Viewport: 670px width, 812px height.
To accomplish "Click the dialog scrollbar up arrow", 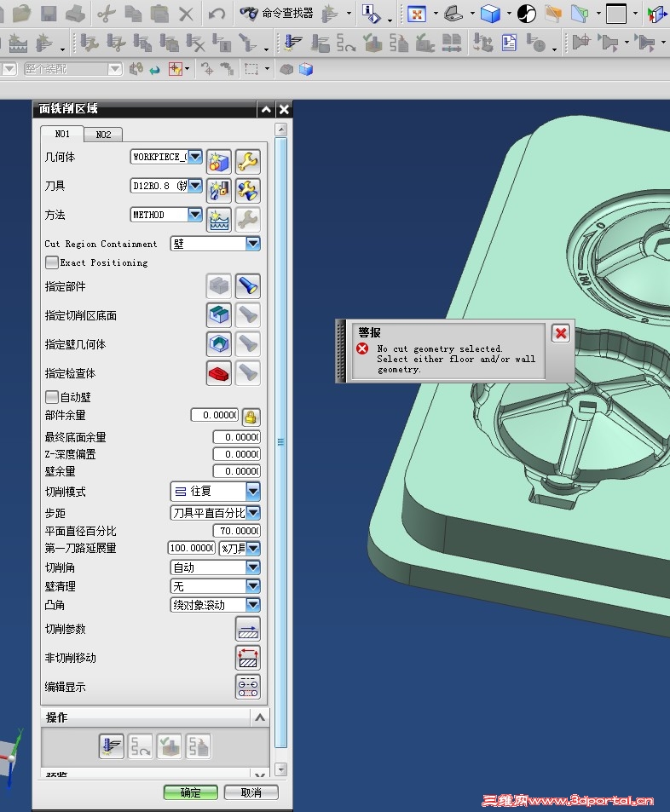I will click(280, 129).
